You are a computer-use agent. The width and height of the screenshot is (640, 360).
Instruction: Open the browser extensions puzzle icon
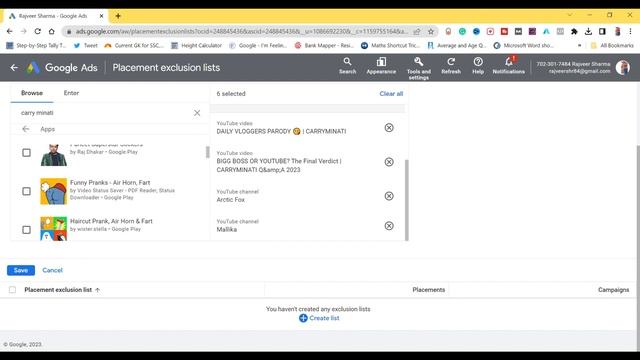coord(574,31)
